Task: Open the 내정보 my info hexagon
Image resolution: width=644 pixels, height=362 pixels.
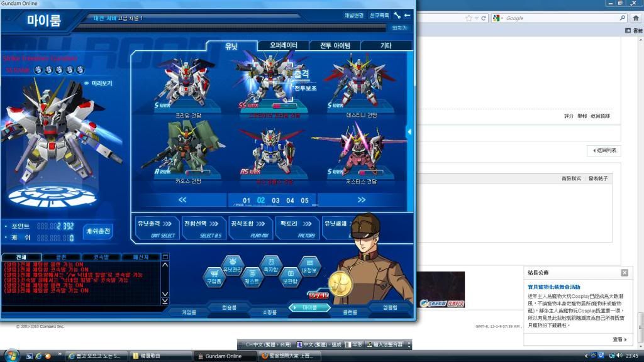Action: [309, 265]
